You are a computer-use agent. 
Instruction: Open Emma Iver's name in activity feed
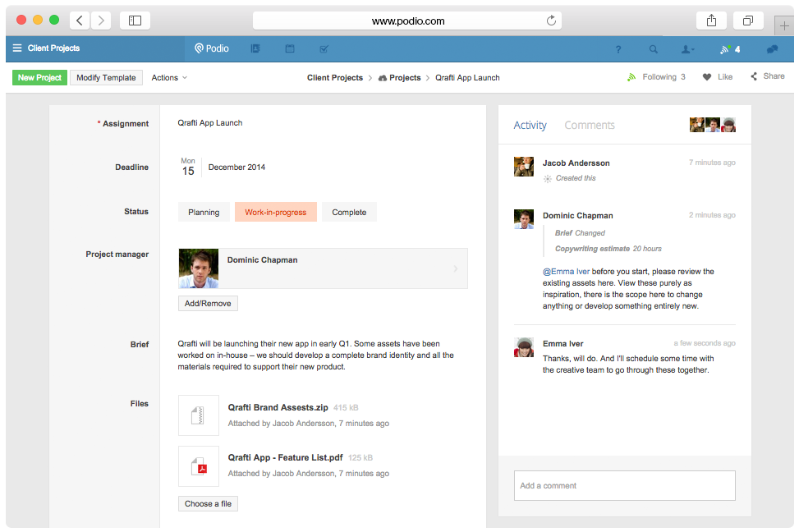click(563, 343)
